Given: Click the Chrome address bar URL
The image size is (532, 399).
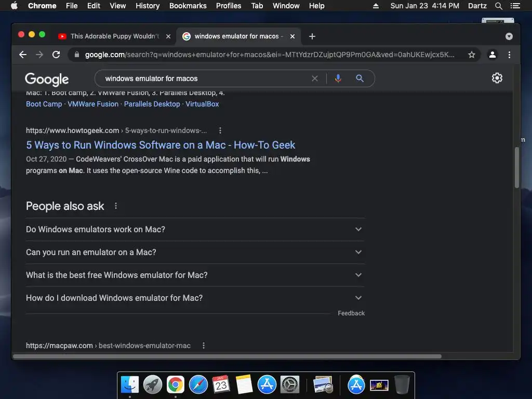Looking at the screenshot, I should [270, 55].
